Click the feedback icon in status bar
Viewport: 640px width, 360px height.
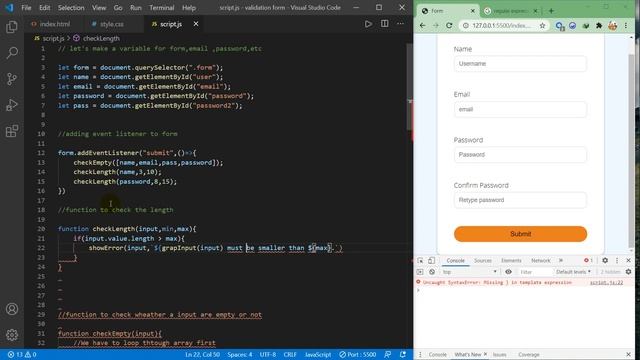[387, 354]
